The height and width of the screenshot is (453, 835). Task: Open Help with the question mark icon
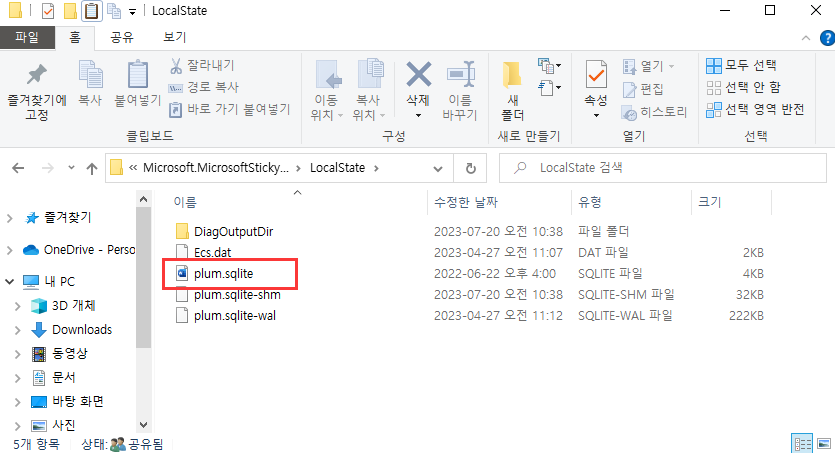tap(828, 38)
